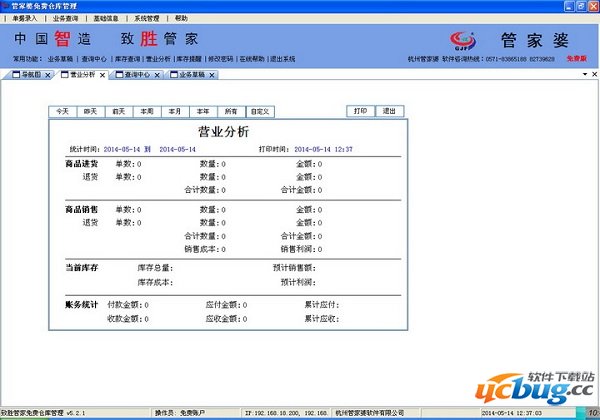Click the 库存总量 label
The height and width of the screenshot is (420, 600).
pyautogui.click(x=155, y=268)
